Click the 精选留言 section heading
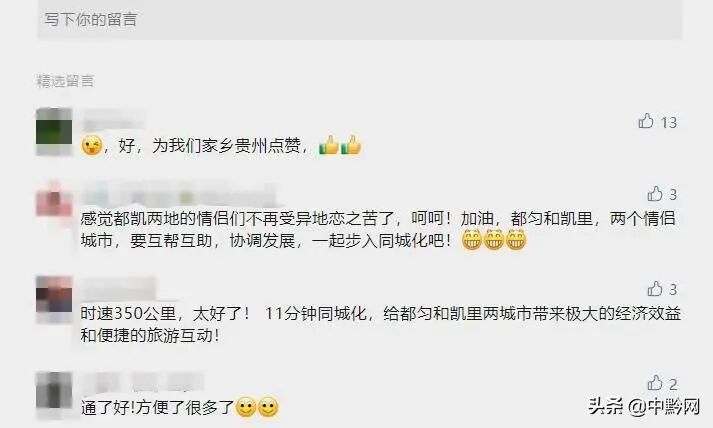713x428 pixels. tap(65, 81)
